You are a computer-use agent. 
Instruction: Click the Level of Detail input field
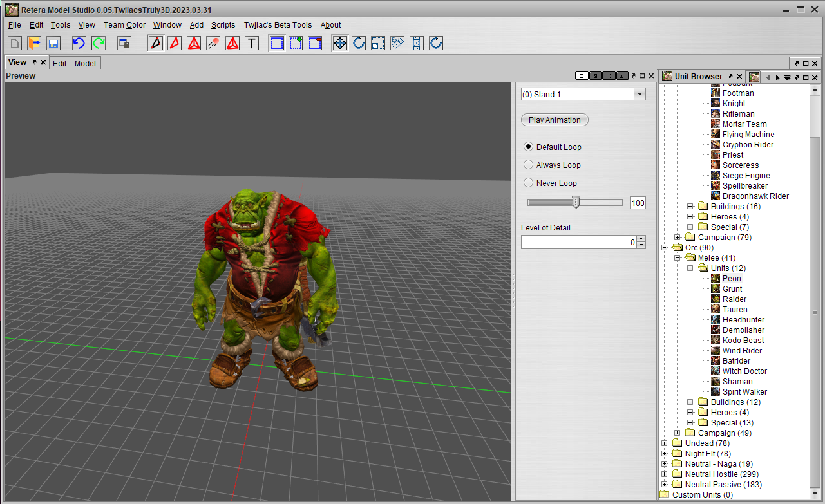coord(576,242)
